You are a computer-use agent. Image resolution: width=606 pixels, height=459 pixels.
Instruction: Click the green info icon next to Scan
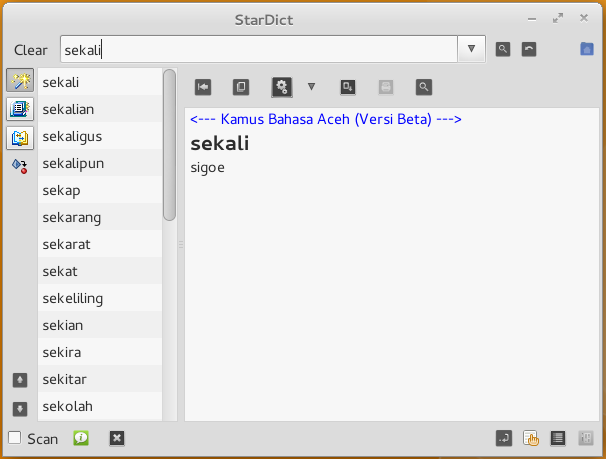(x=82, y=438)
